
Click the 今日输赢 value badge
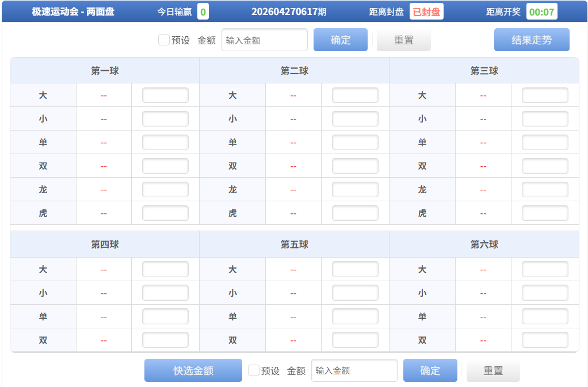[203, 12]
